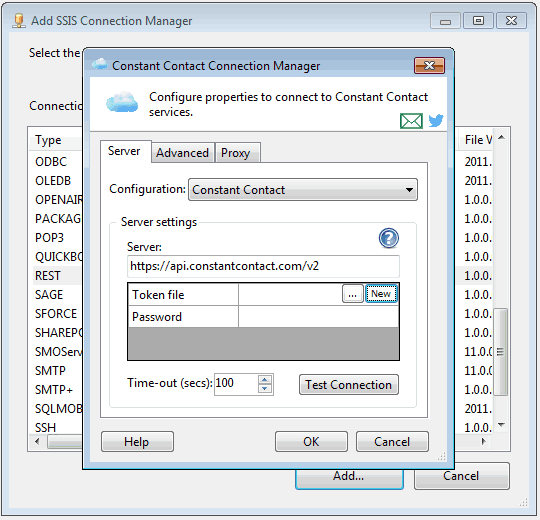Select SFORCE connection type

[56, 314]
